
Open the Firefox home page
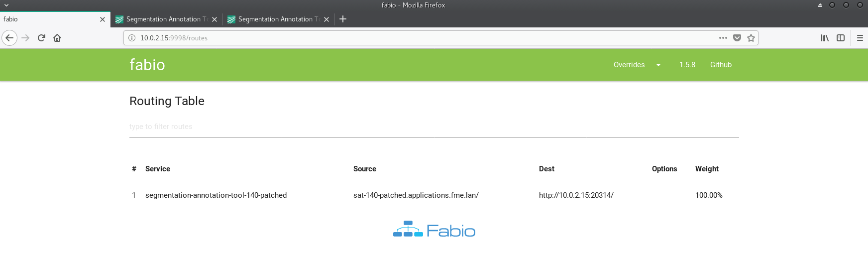57,38
